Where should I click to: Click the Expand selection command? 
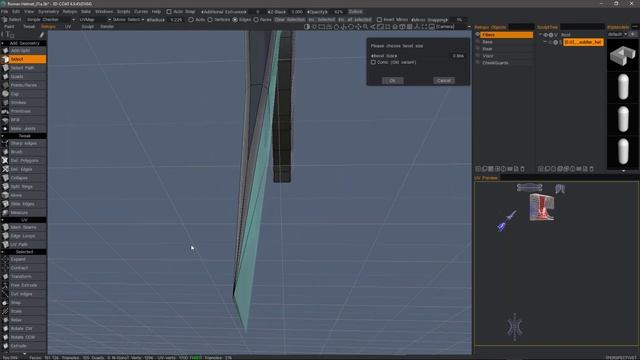pos(24,259)
